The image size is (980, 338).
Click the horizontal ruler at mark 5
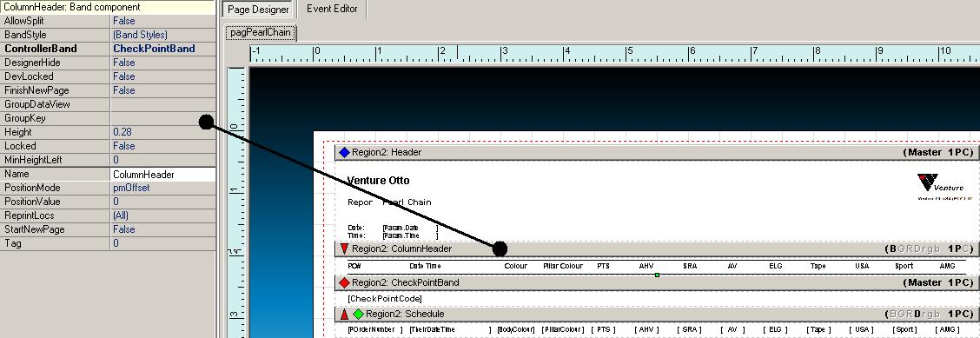tap(630, 54)
